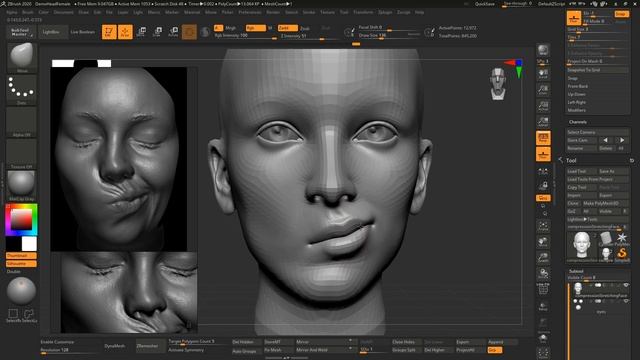Image resolution: width=640 pixels, height=360 pixels.
Task: Open the Help menu
Action: [x=419, y=12]
